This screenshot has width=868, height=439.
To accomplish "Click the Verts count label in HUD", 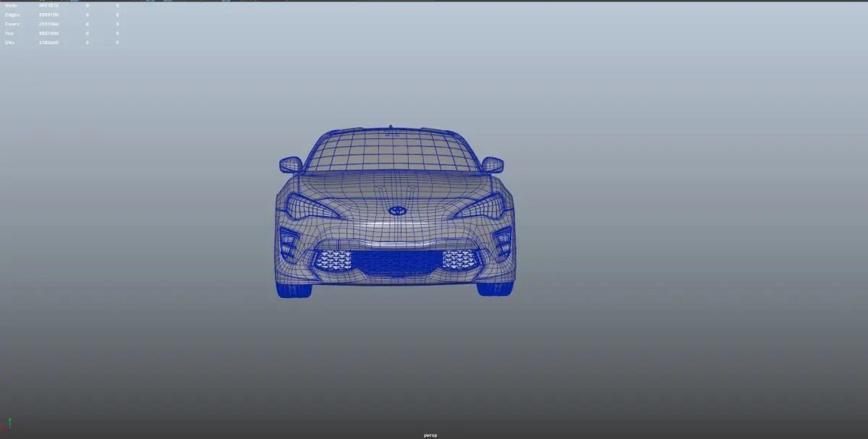I will click(12, 5).
